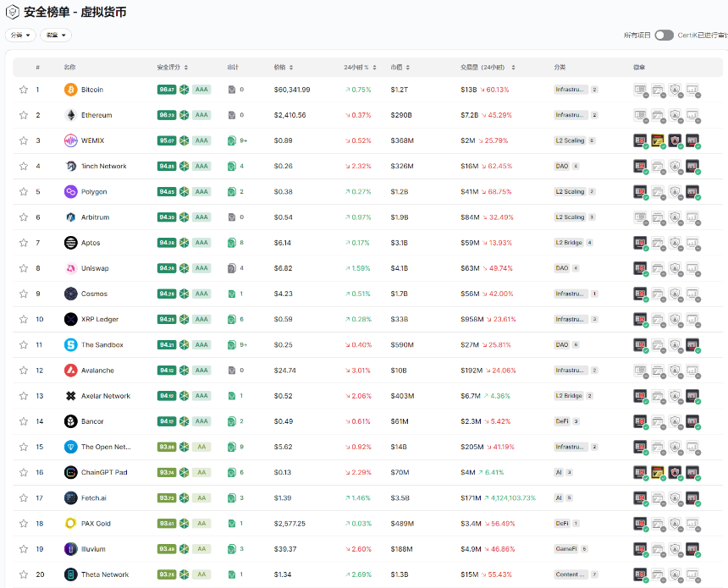This screenshot has height=588, width=728.
Task: Click the yellow badge icon in ChainGPT Pad row
Action: 658,472
